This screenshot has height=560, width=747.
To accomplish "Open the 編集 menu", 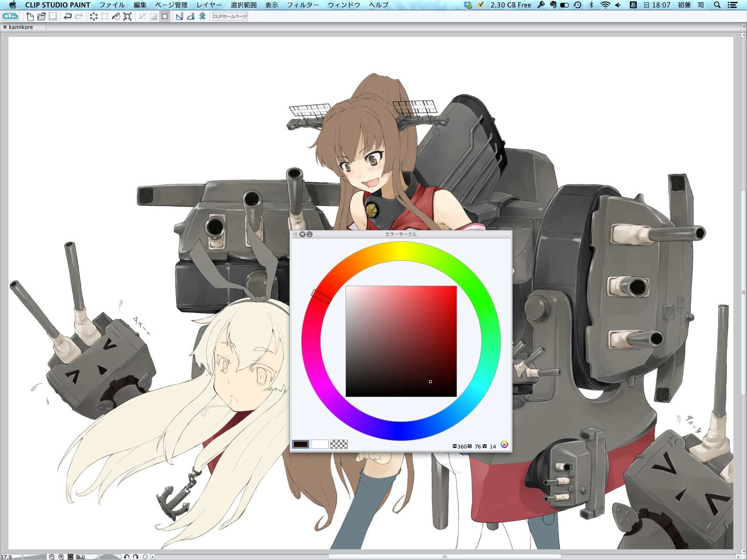I will tap(140, 5).
